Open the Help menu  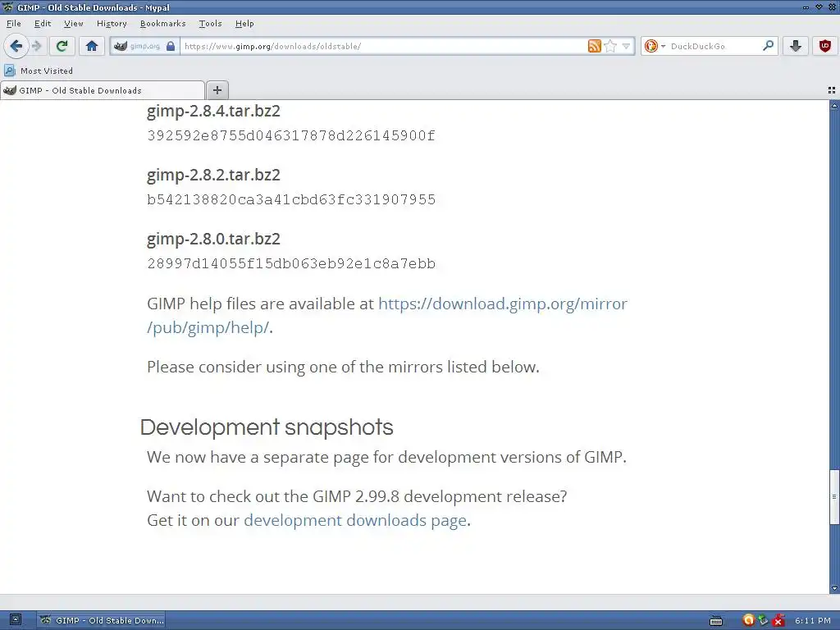pos(244,24)
